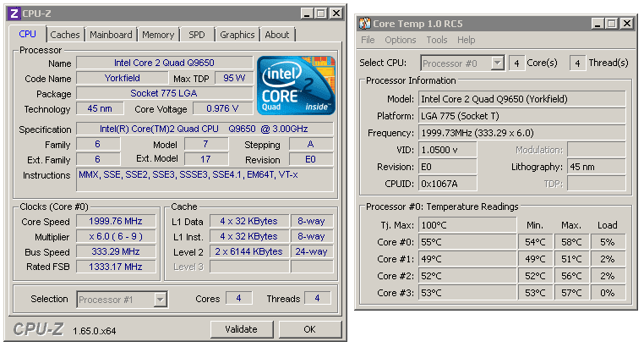The height and width of the screenshot is (347, 644).
Task: Click the Model field in Core Temp
Action: click(522, 99)
